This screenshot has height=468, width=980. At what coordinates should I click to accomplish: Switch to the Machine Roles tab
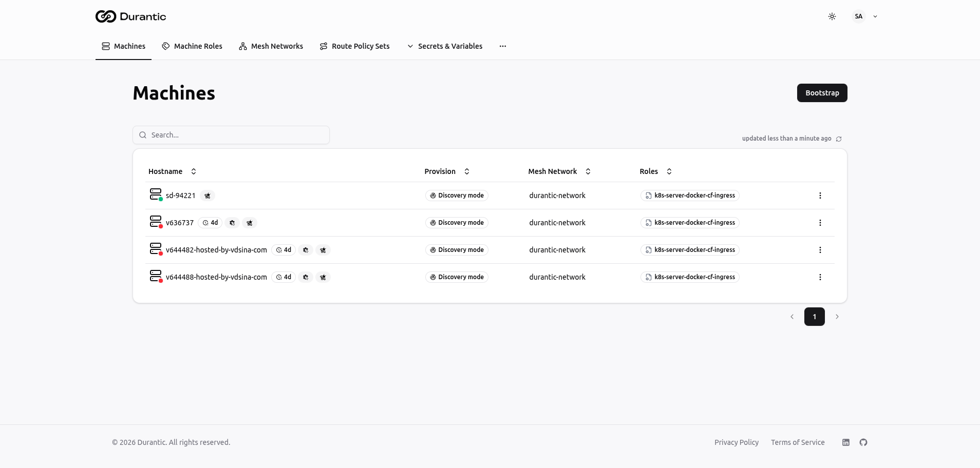[192, 46]
